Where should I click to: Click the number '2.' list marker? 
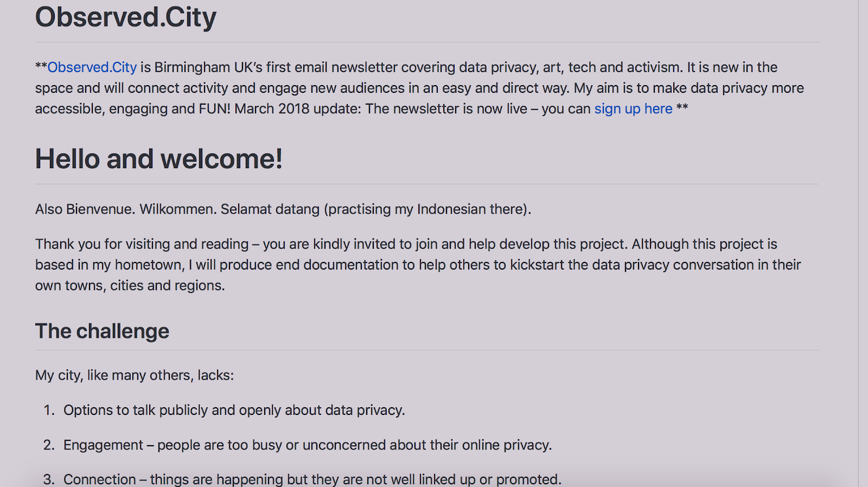coord(49,445)
